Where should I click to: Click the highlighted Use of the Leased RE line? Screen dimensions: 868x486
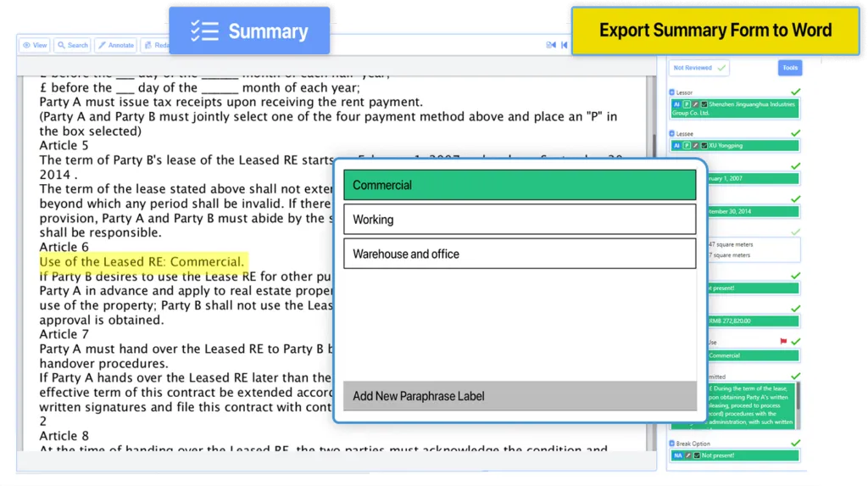142,261
